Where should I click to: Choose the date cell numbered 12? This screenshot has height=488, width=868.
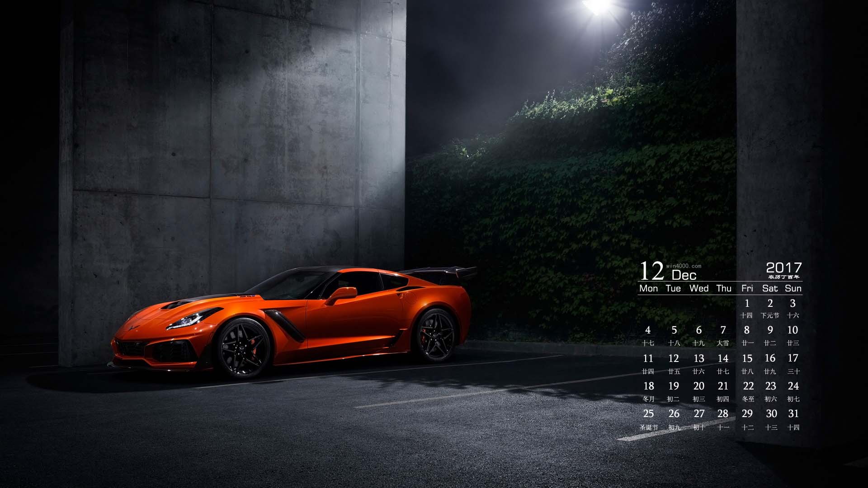[x=674, y=358]
